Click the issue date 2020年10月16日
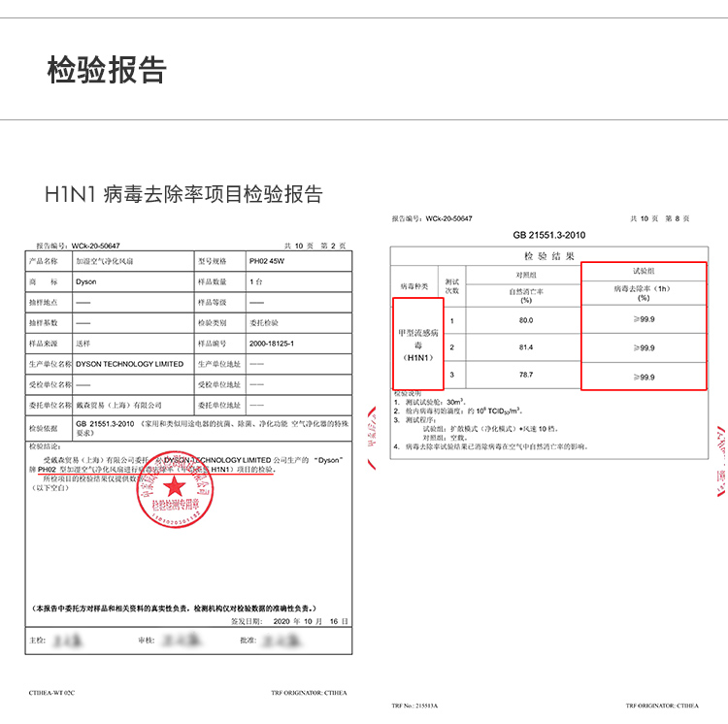The image size is (728, 724). point(301,619)
